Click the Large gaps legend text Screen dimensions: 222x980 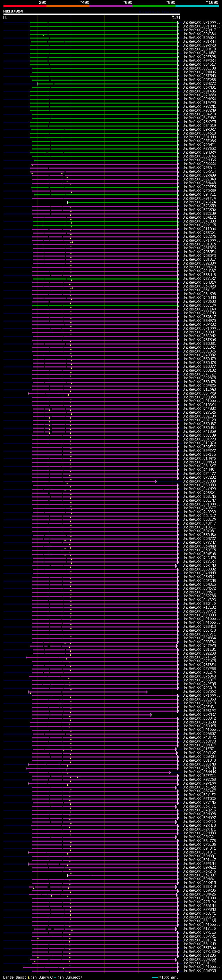[x=15, y=977]
